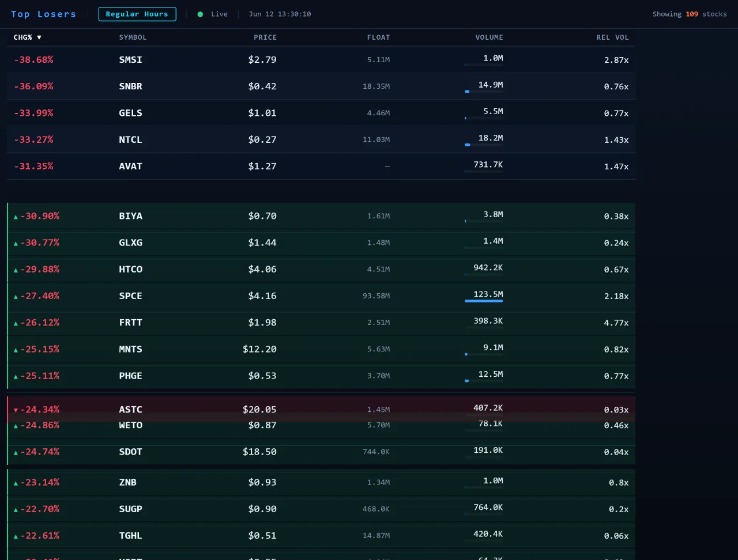Image resolution: width=738 pixels, height=560 pixels.
Task: Click the REL VOL column header
Action: [x=612, y=37]
